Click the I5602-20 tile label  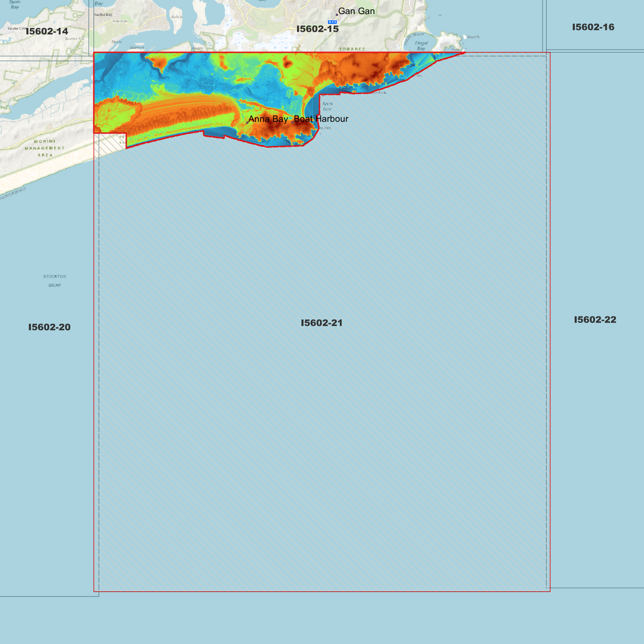click(49, 327)
